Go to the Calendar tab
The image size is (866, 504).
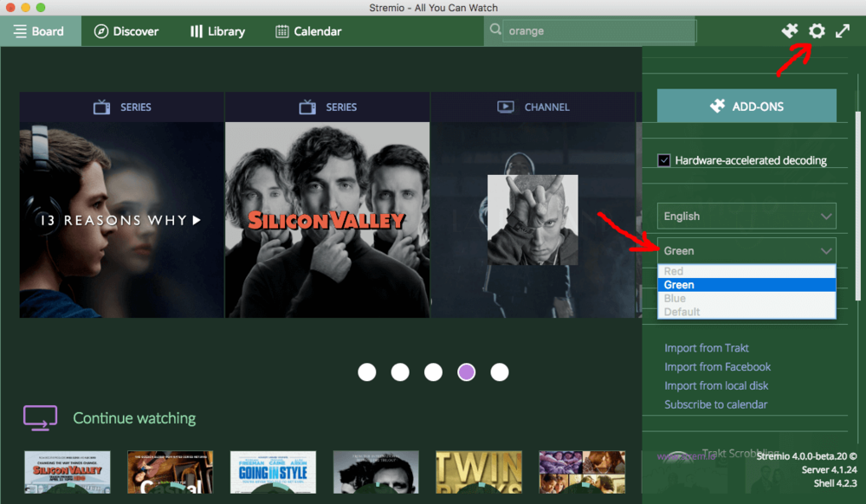pyautogui.click(x=308, y=31)
